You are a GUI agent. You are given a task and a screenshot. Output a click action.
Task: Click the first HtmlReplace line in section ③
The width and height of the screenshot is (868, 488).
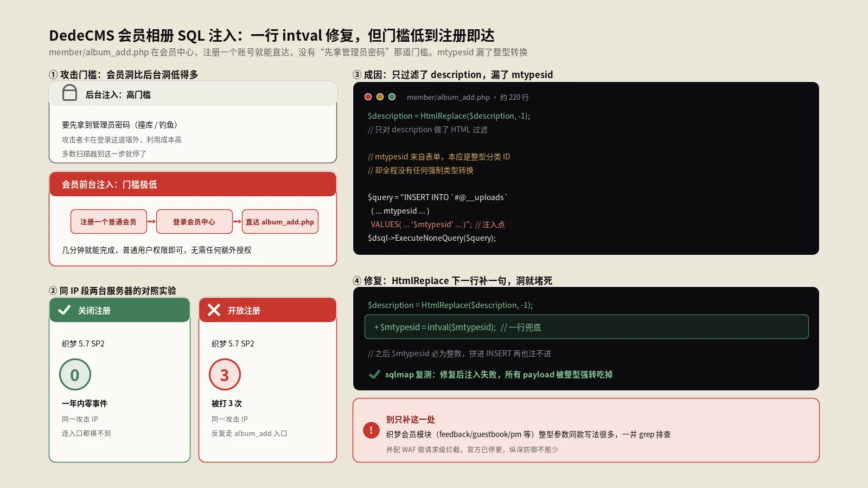[x=449, y=116]
